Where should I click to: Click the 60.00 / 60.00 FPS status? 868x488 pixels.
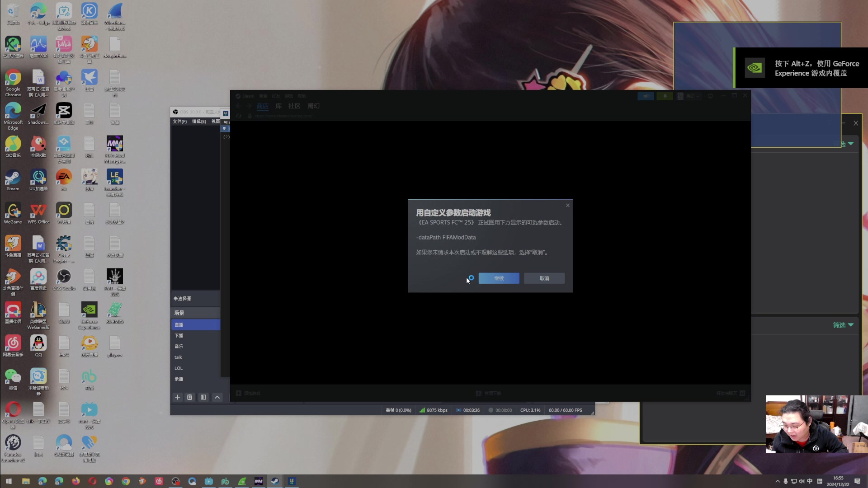(x=565, y=410)
